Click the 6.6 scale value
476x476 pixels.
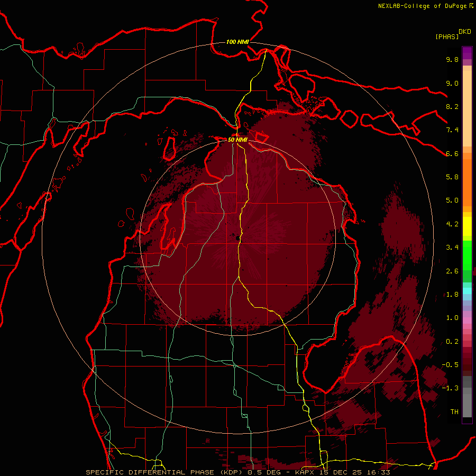click(x=452, y=153)
